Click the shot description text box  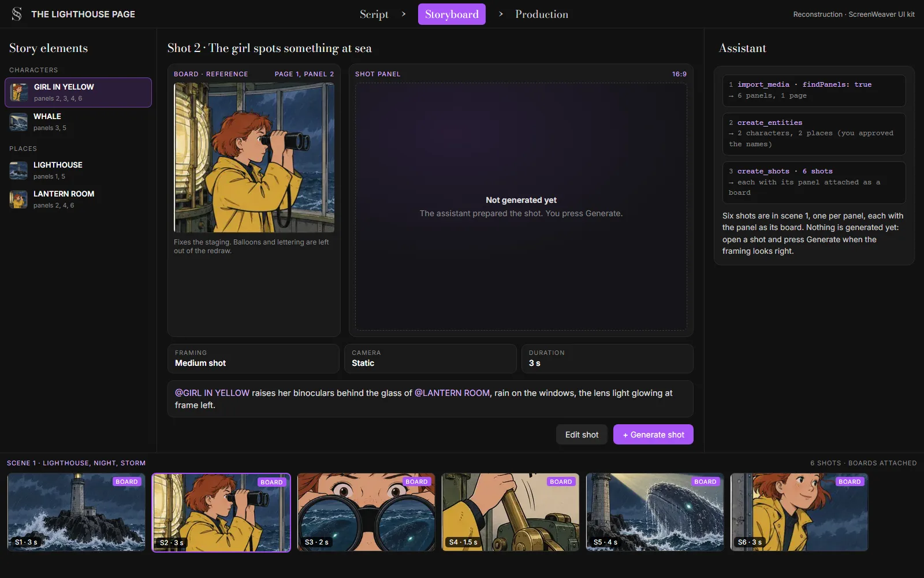point(430,399)
